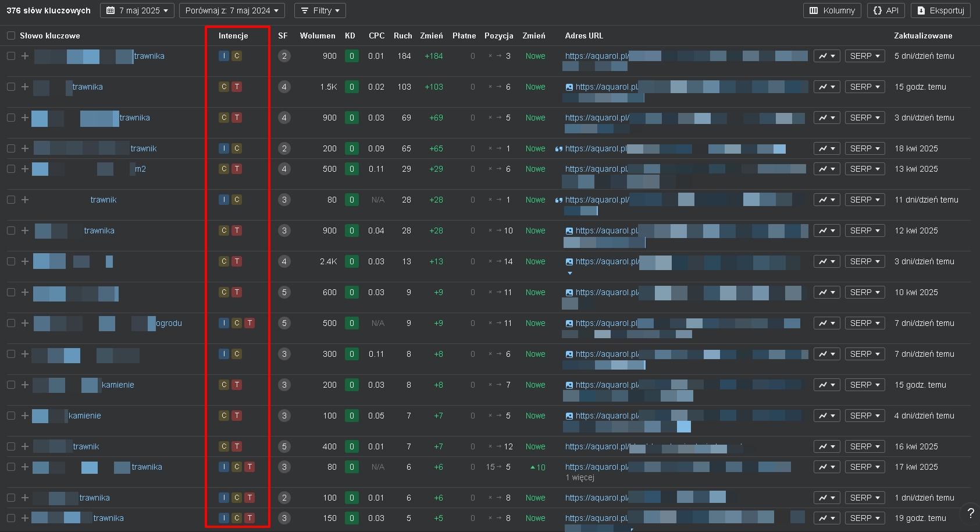Click the "I" intent badge in "ogrodu" row
The image size is (980, 532).
pyautogui.click(x=224, y=323)
